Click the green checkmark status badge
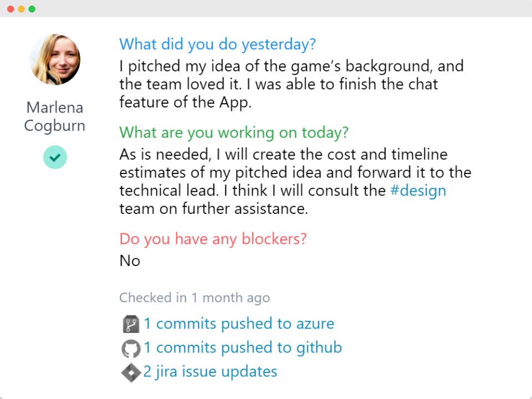 pos(54,157)
